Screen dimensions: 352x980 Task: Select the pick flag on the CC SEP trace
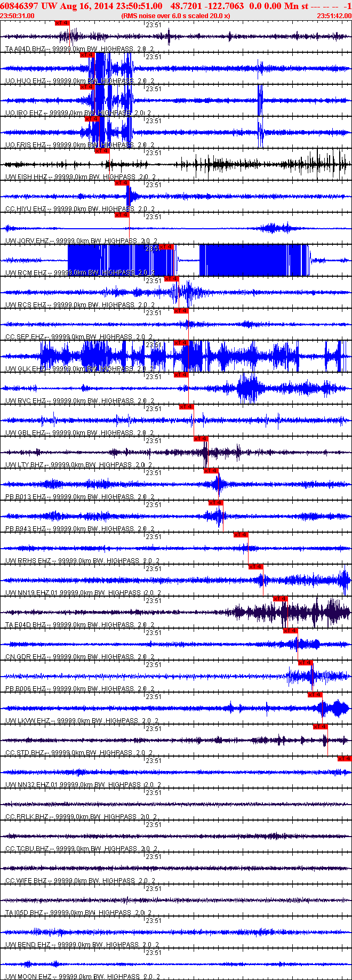(x=181, y=311)
